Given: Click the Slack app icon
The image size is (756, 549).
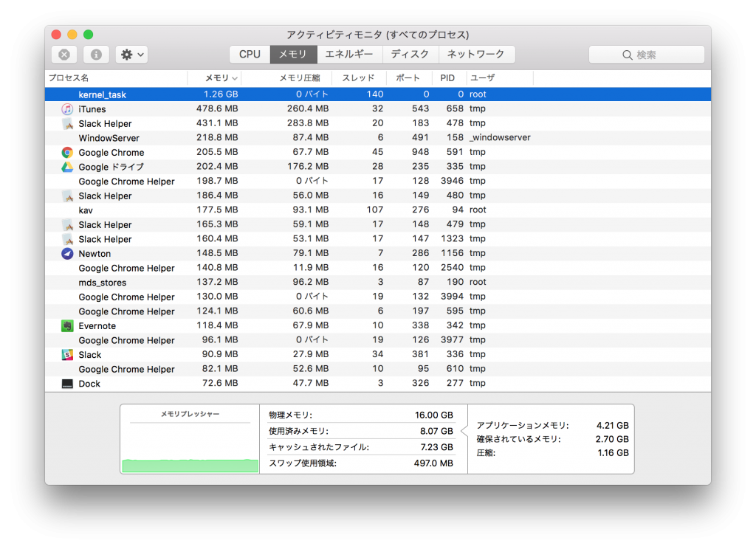Looking at the screenshot, I should (67, 355).
